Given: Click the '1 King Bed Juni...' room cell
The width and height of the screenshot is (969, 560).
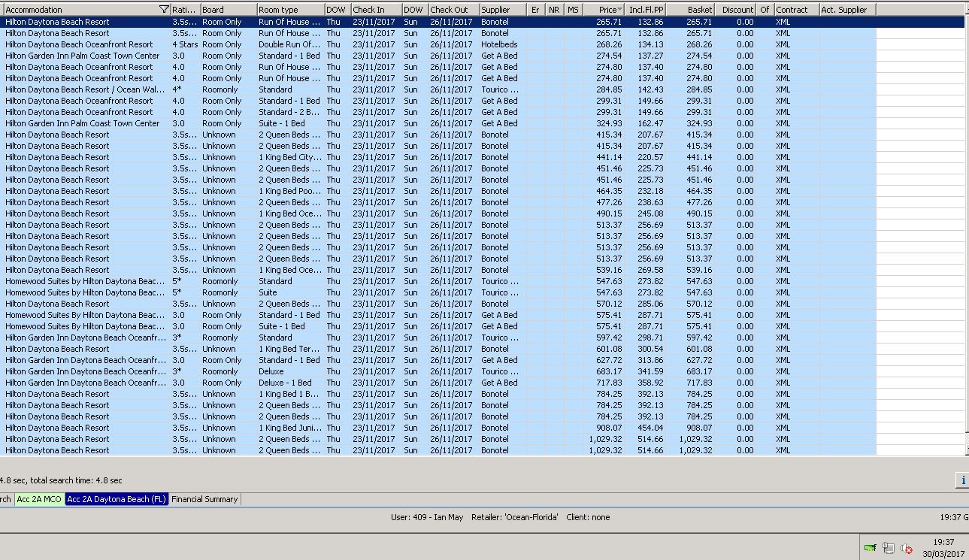Looking at the screenshot, I should tap(290, 428).
